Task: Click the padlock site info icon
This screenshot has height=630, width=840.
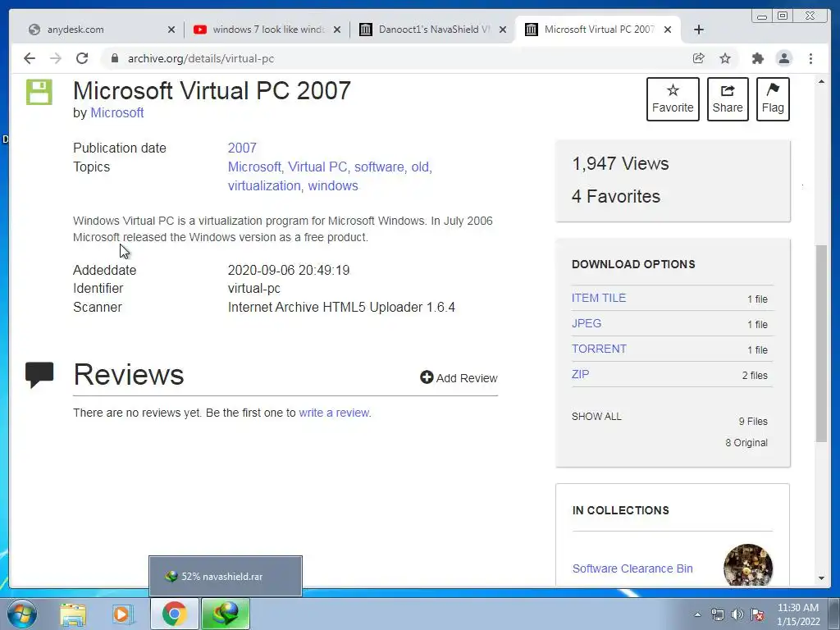Action: (x=114, y=58)
